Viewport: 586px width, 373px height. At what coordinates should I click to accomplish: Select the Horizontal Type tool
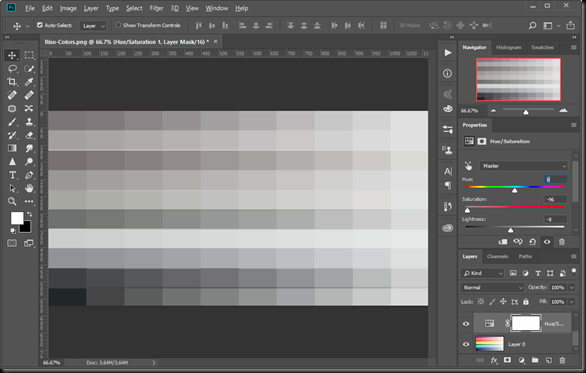coord(12,175)
